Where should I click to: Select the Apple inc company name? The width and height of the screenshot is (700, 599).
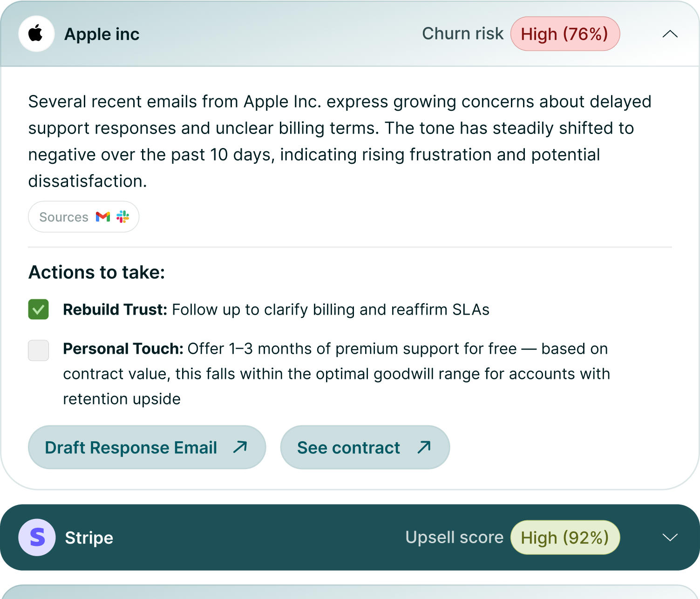pyautogui.click(x=102, y=34)
